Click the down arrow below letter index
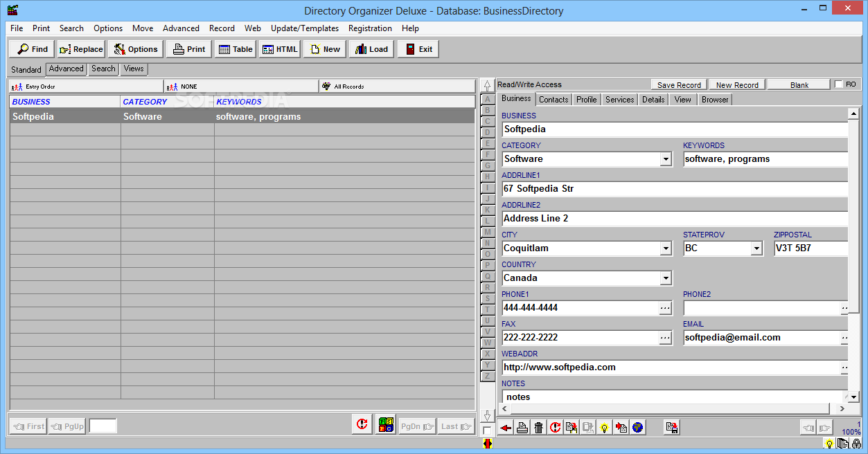The height and width of the screenshot is (454, 868). tap(487, 416)
